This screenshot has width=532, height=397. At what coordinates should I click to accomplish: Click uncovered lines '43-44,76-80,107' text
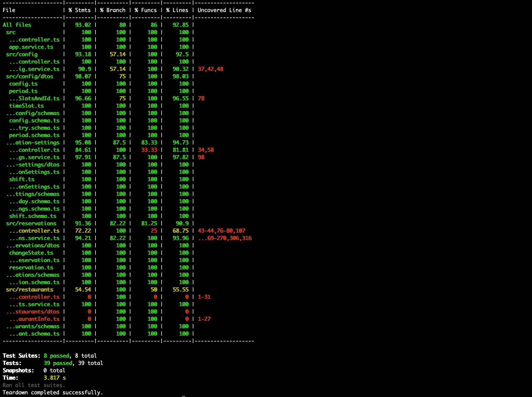221,231
